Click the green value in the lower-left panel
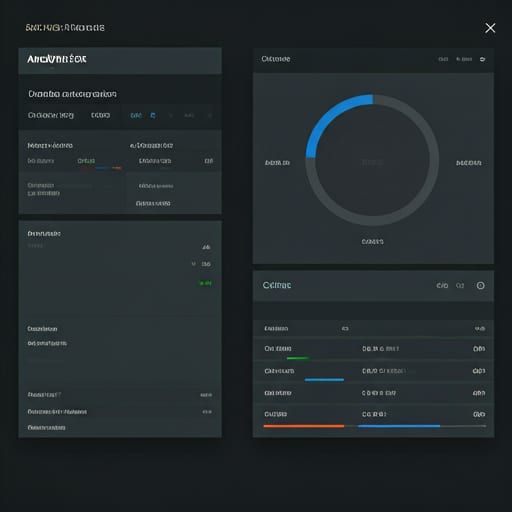The image size is (512, 512). tap(206, 283)
